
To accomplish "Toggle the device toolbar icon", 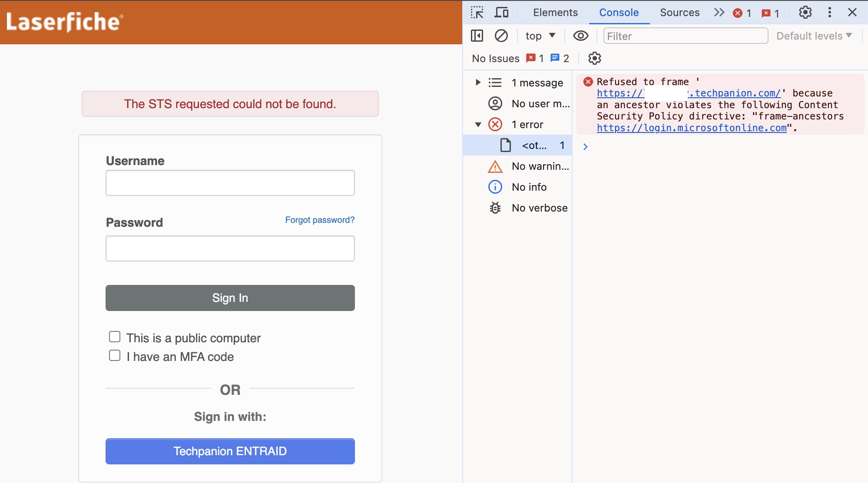I will click(501, 13).
